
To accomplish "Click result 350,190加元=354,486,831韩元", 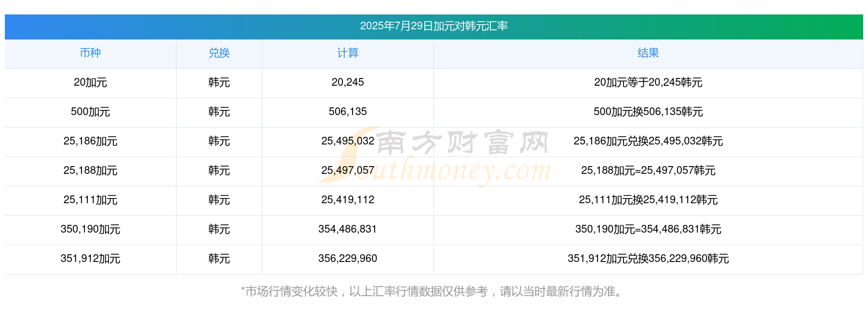I will 648,229.
